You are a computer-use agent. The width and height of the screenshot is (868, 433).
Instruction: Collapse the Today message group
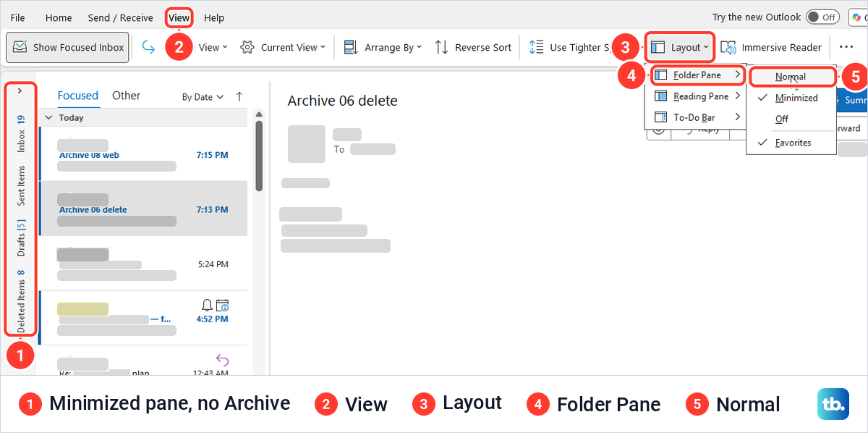click(49, 117)
